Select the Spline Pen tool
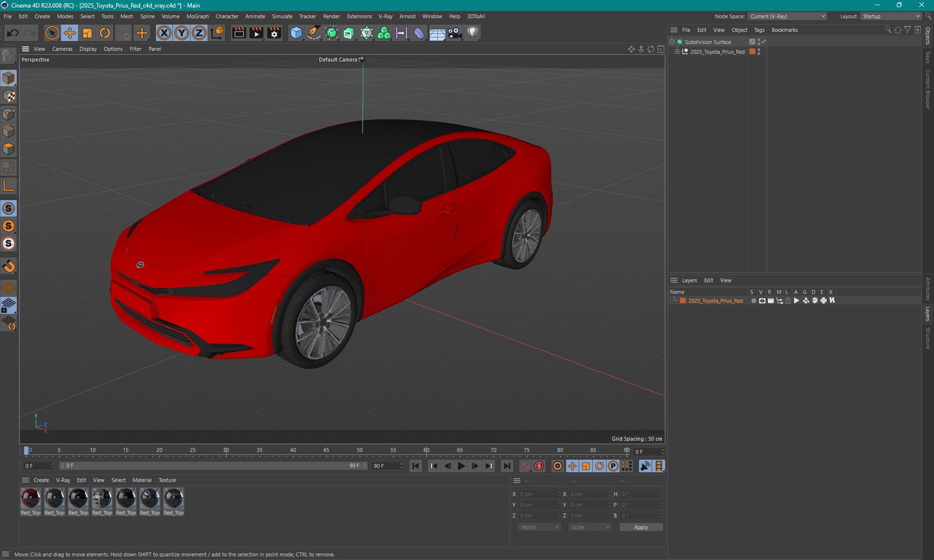 314,33
